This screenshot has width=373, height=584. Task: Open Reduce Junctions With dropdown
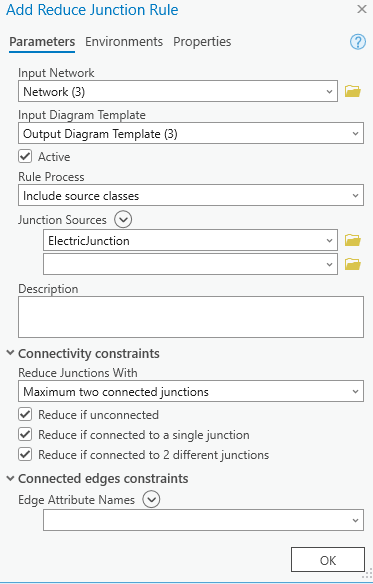tap(191, 391)
